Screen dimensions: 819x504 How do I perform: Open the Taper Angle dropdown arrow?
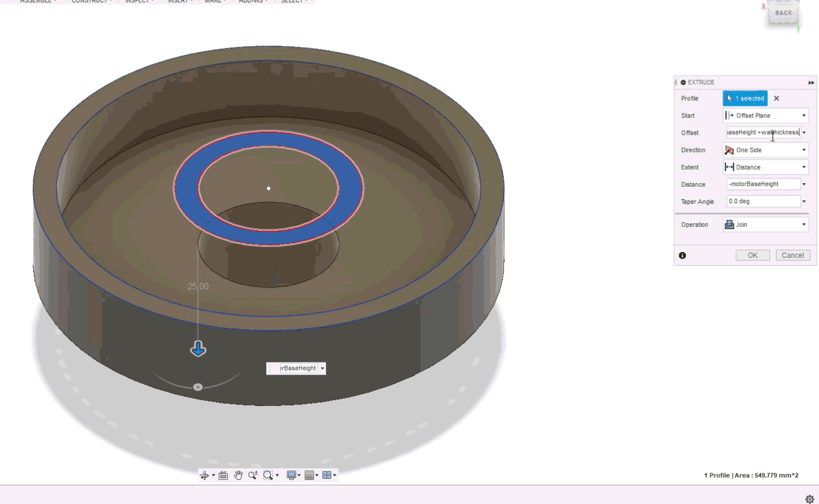[x=804, y=202]
